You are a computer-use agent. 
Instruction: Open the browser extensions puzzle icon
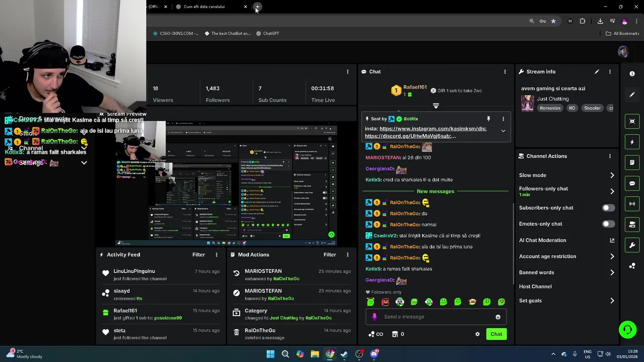(583, 21)
